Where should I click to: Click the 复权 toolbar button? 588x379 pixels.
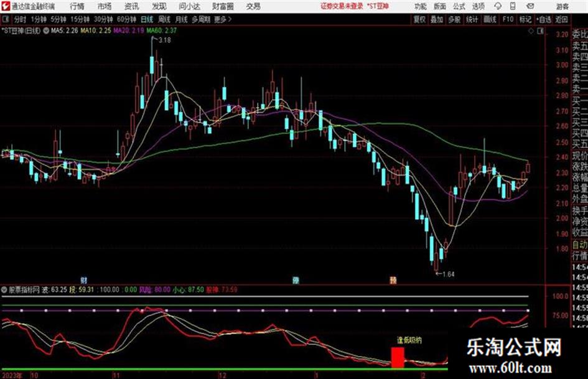(x=419, y=19)
